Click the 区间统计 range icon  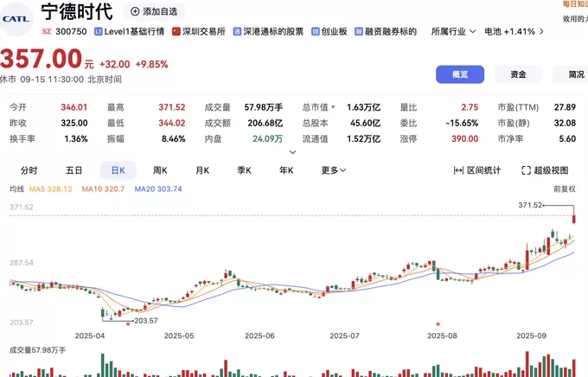[458, 170]
